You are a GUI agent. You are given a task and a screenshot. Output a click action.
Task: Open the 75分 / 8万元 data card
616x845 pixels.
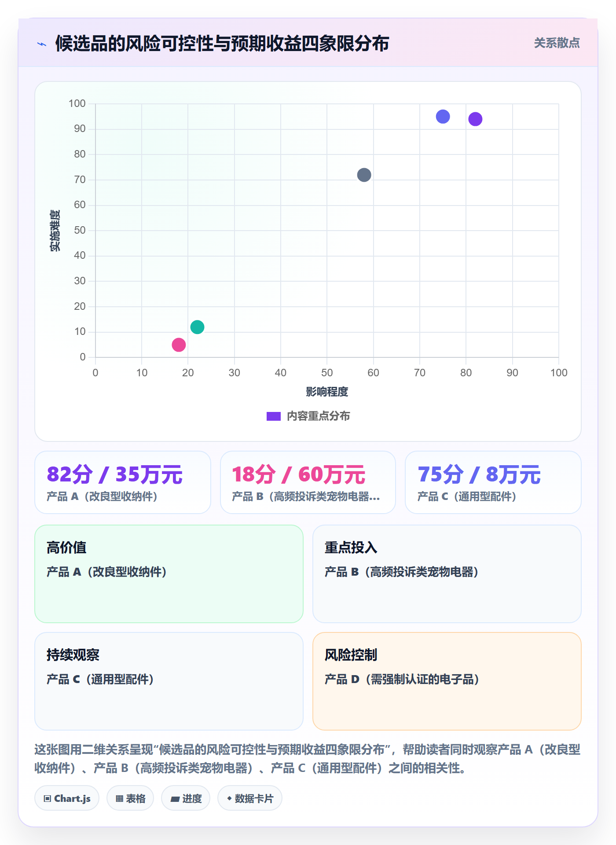[x=493, y=482]
